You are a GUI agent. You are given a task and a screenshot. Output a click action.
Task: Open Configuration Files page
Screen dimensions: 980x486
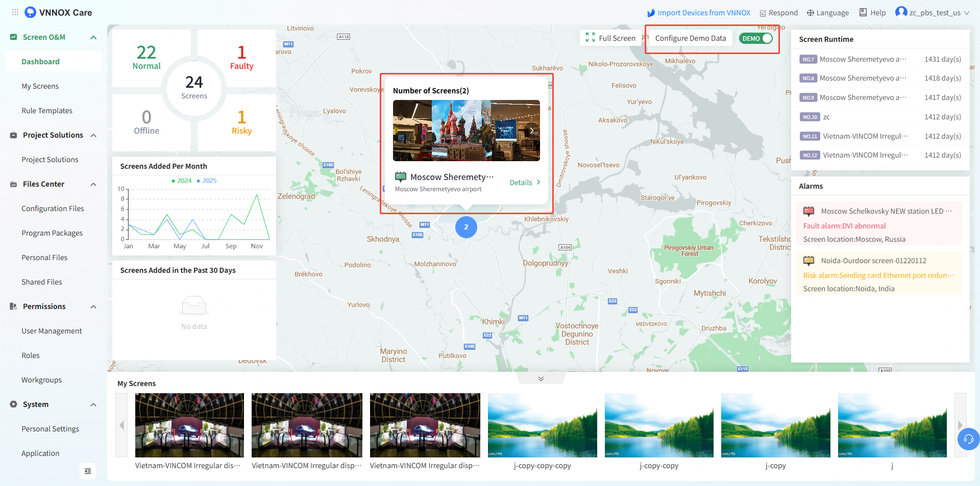[x=54, y=209]
